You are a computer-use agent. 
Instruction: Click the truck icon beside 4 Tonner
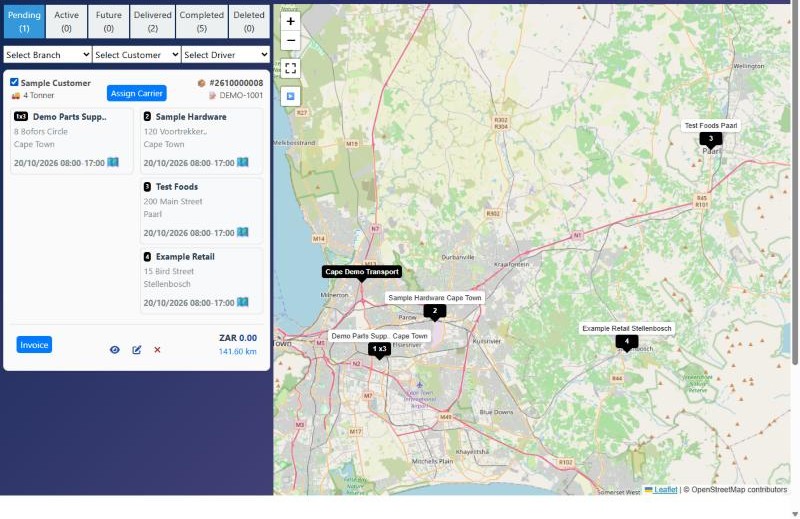(16, 95)
